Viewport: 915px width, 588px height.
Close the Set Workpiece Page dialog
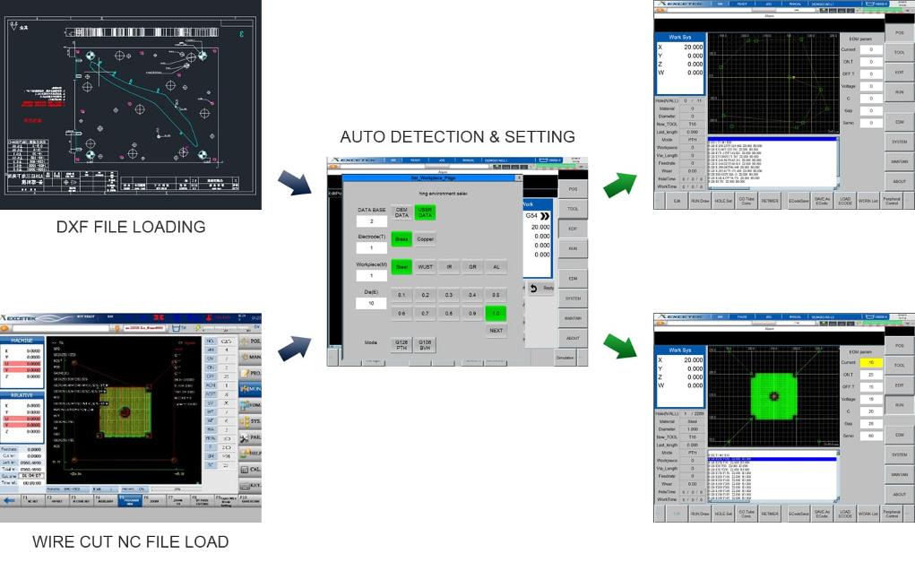[518, 178]
